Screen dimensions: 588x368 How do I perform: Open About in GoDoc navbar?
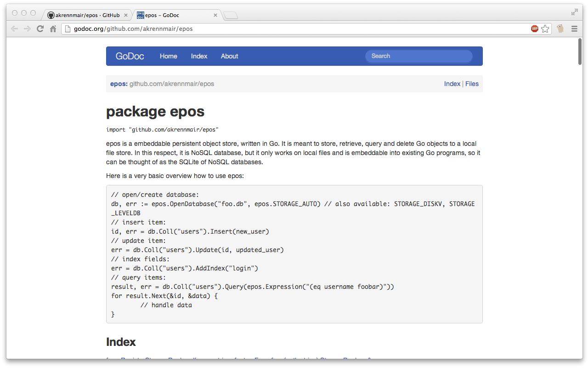229,56
